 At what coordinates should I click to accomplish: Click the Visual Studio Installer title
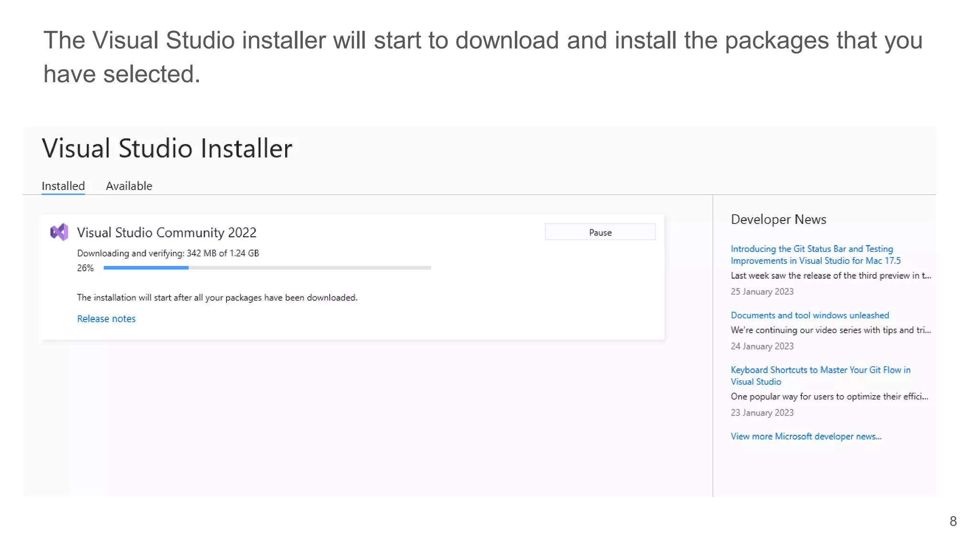[167, 148]
